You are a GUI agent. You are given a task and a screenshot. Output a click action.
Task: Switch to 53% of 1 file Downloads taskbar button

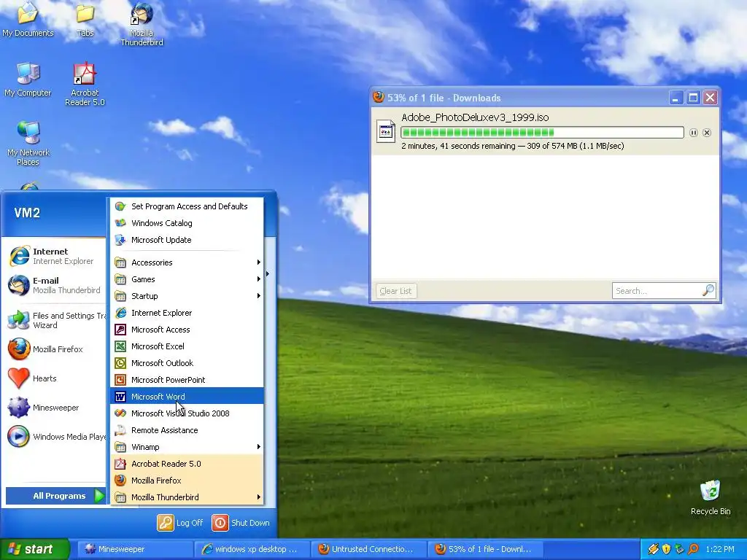point(486,549)
